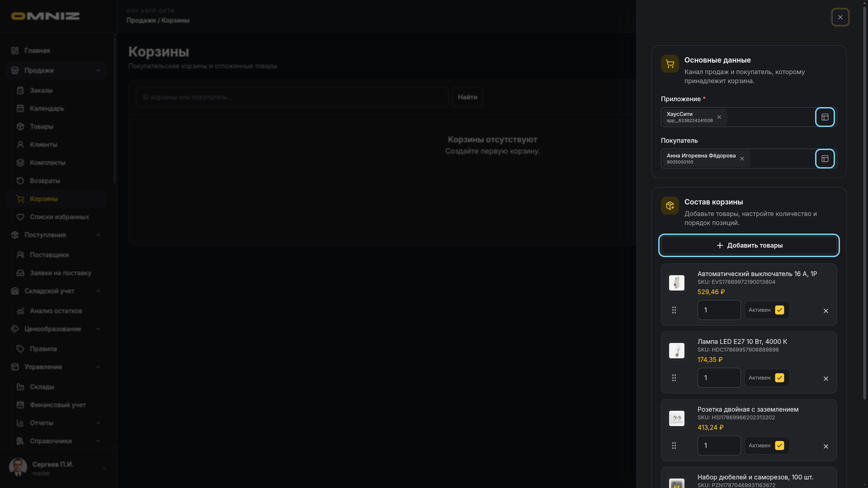Screen dimensions: 868x488
Task: Click the Финансовый учет icon in sidebar
Action: pos(20,405)
